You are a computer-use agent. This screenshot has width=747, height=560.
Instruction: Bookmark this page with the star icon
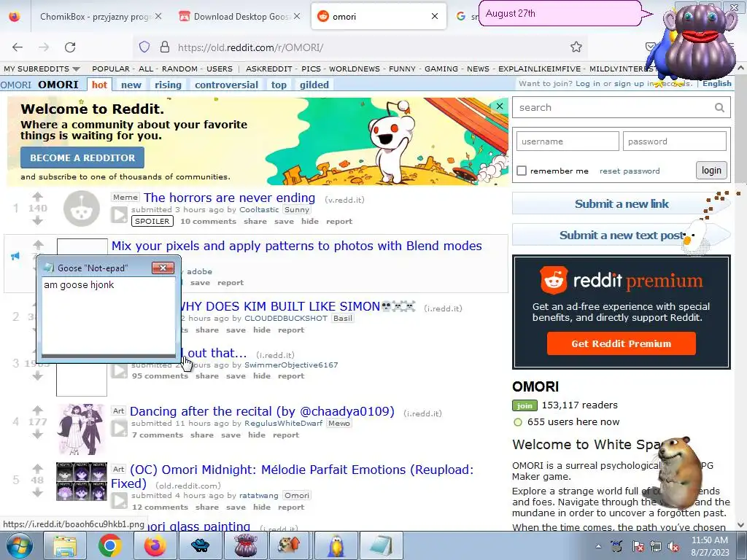coord(576,47)
